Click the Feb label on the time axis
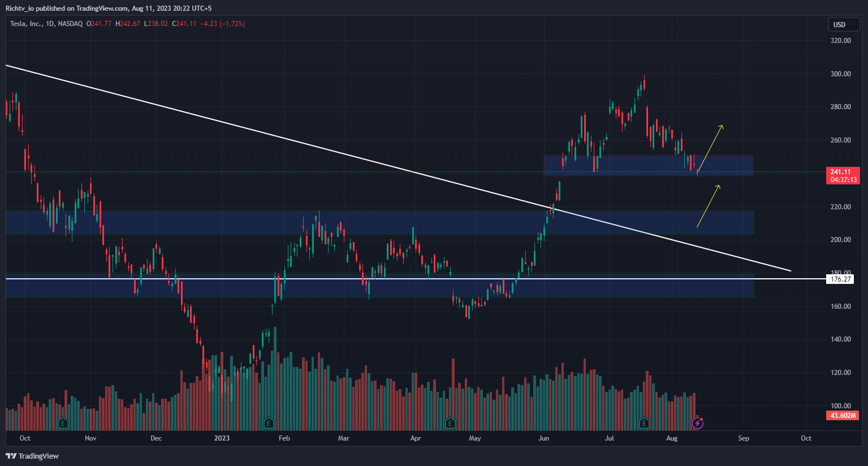This screenshot has height=466, width=868. [284, 438]
